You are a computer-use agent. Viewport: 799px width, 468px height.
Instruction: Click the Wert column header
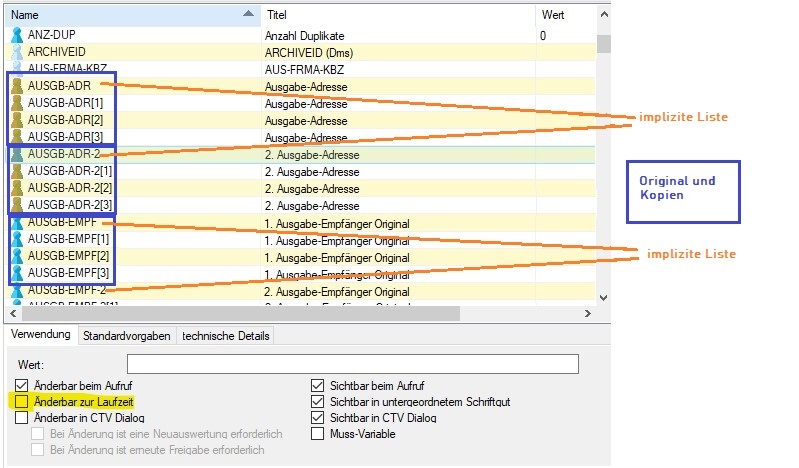(x=565, y=15)
